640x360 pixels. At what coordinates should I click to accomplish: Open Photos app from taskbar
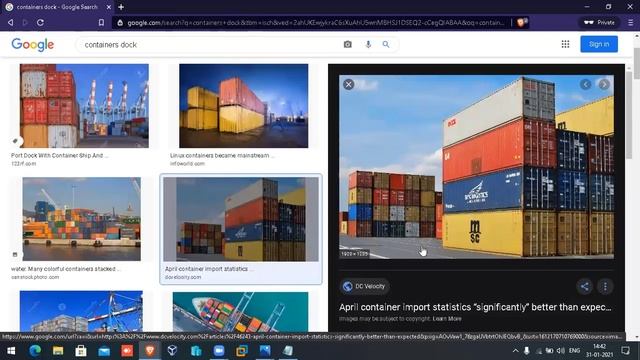(265, 351)
